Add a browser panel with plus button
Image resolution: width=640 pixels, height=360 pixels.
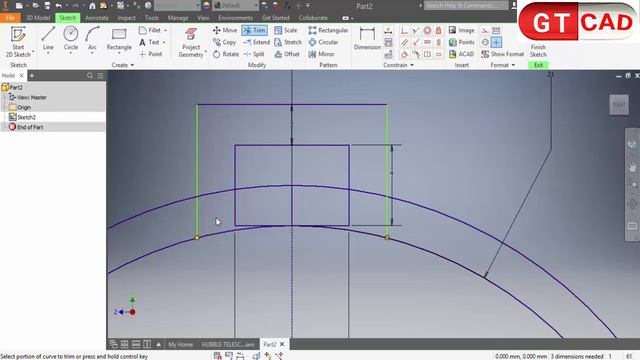(x=32, y=76)
